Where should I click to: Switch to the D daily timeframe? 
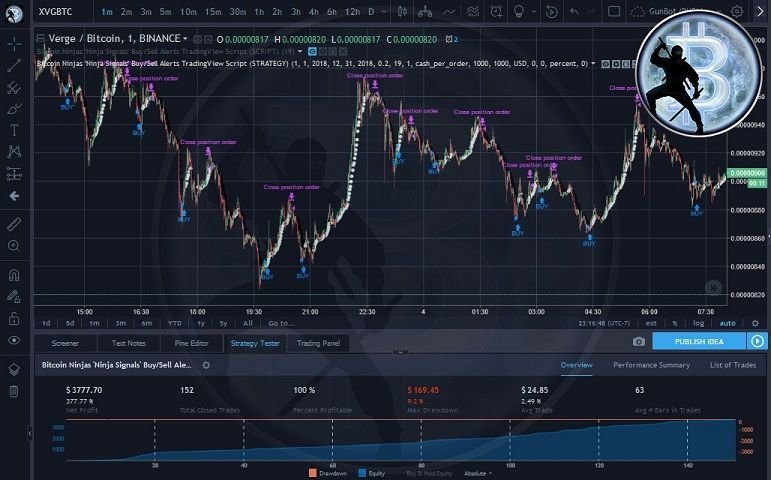[371, 12]
